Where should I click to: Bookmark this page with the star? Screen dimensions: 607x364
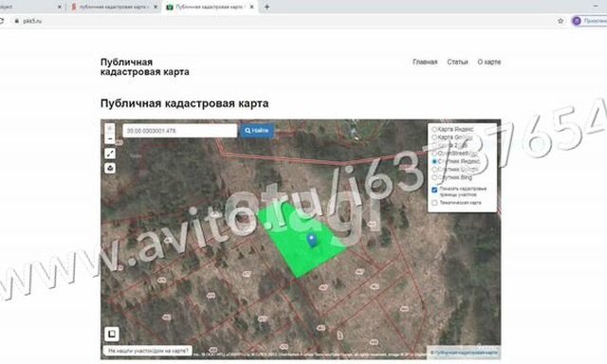(561, 21)
